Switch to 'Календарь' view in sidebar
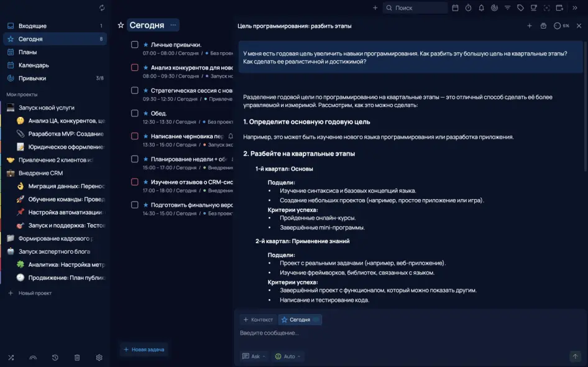Viewport: 588px width, 367px height. (34, 65)
